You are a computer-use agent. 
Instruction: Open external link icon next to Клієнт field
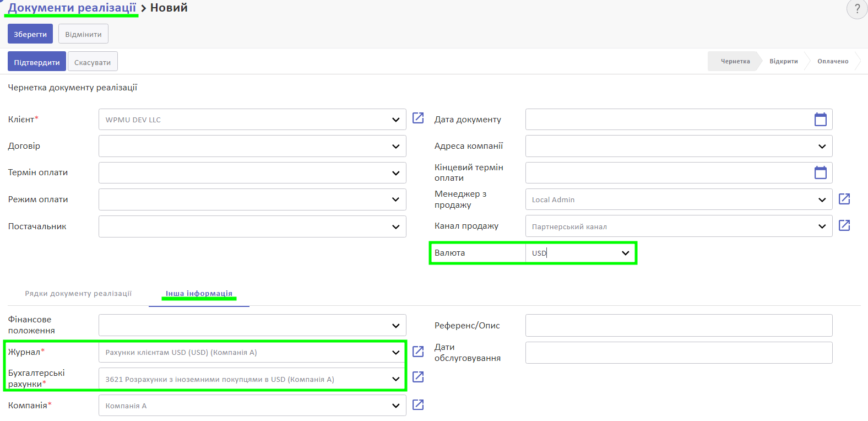pos(418,118)
